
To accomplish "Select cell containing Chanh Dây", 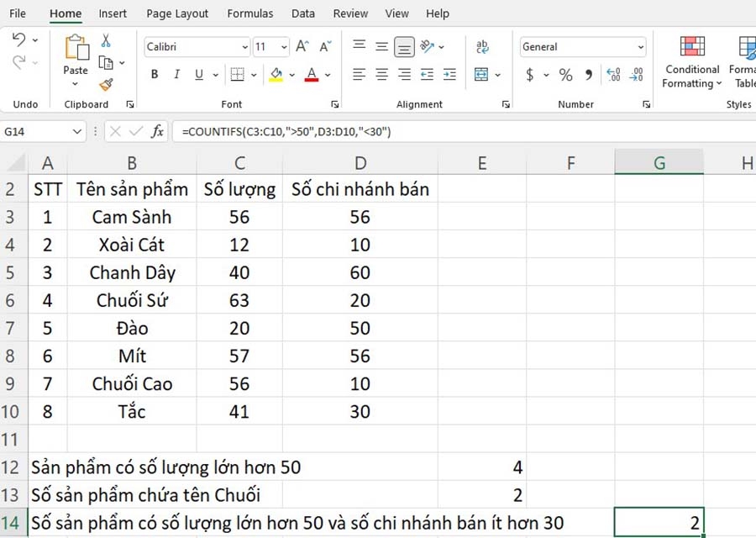I will point(132,272).
